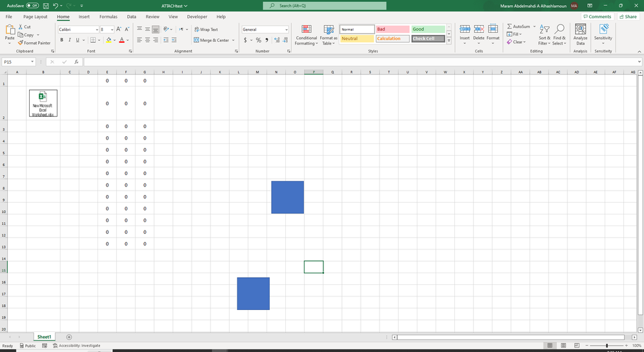
Task: Toggle Underline formatting
Action: [x=77, y=40]
